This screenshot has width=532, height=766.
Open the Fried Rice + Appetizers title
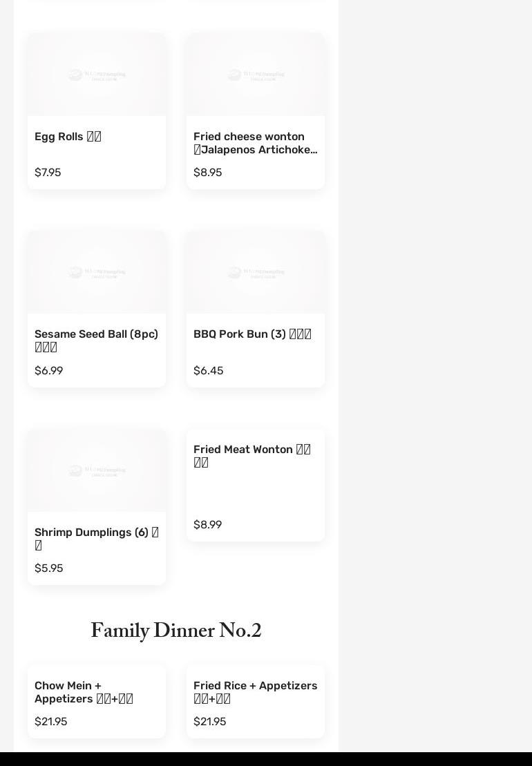(255, 692)
